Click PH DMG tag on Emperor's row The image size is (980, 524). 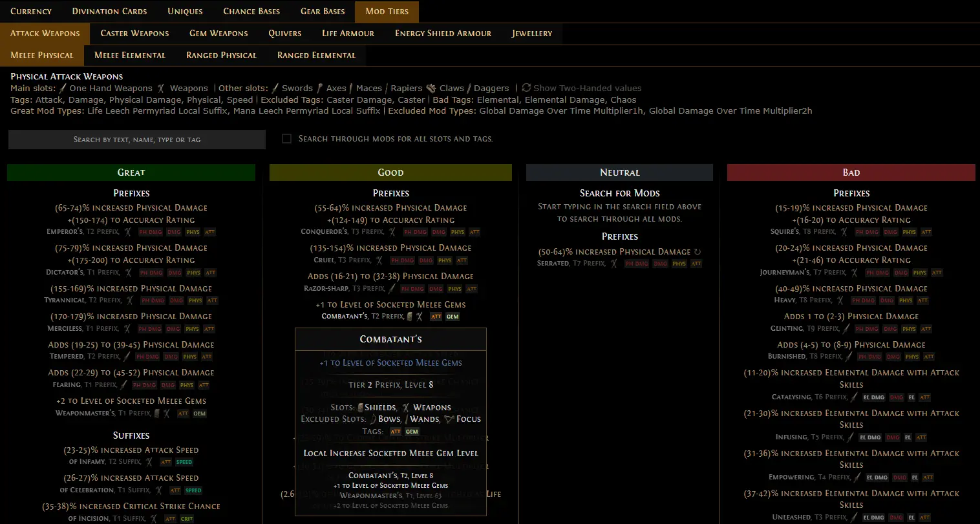point(150,232)
